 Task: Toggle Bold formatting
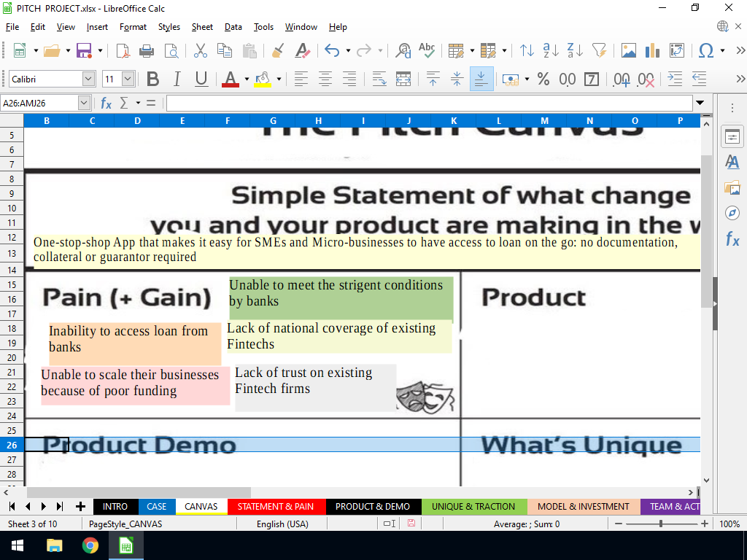[153, 79]
